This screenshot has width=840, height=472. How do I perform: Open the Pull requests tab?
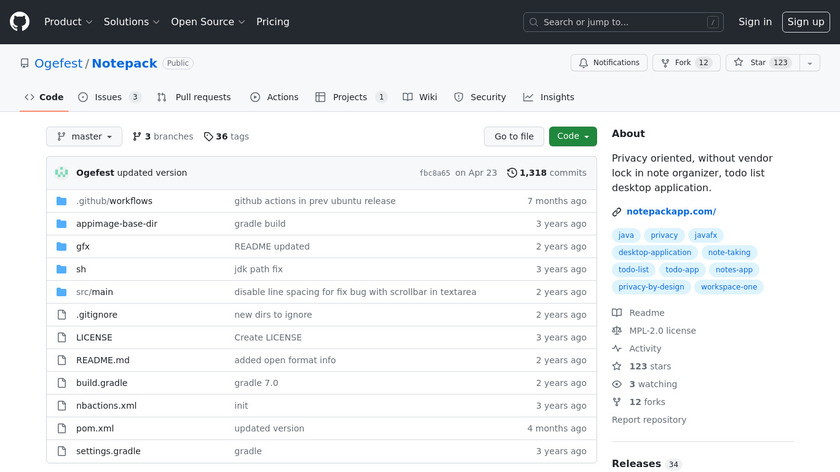pyautogui.click(x=194, y=97)
